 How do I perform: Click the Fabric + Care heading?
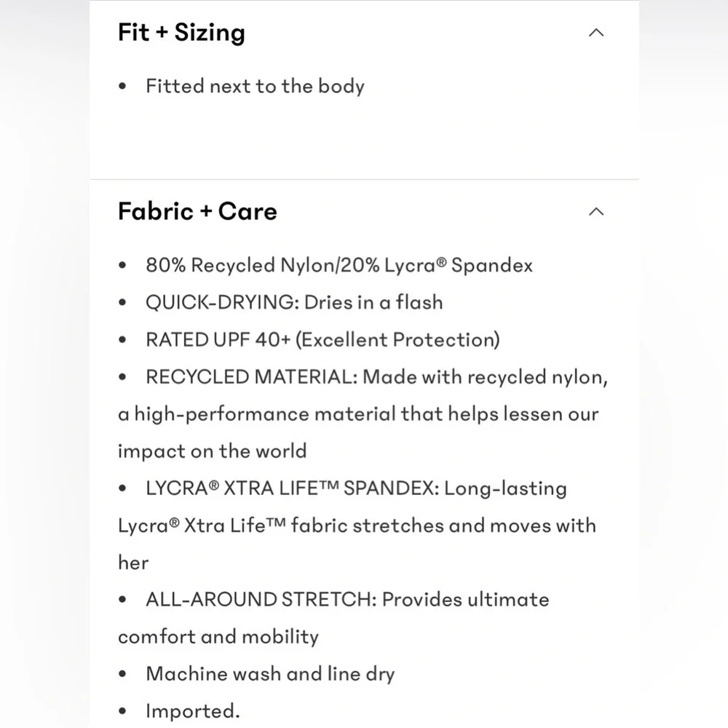pos(197,211)
